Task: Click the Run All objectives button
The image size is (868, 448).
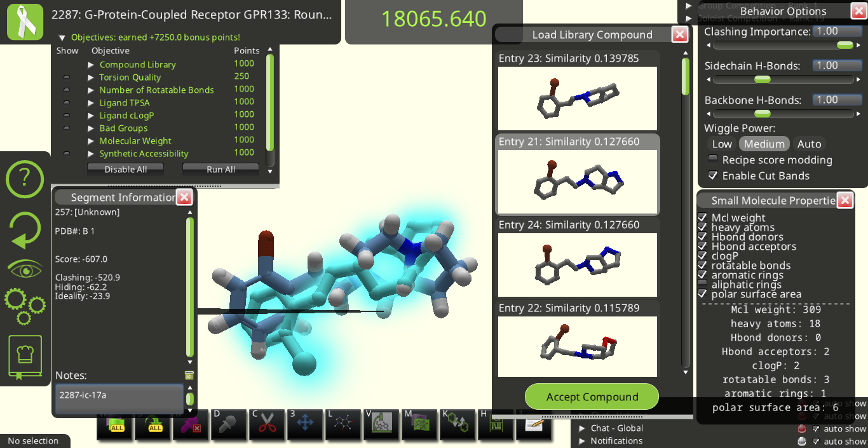Action: [x=220, y=170]
